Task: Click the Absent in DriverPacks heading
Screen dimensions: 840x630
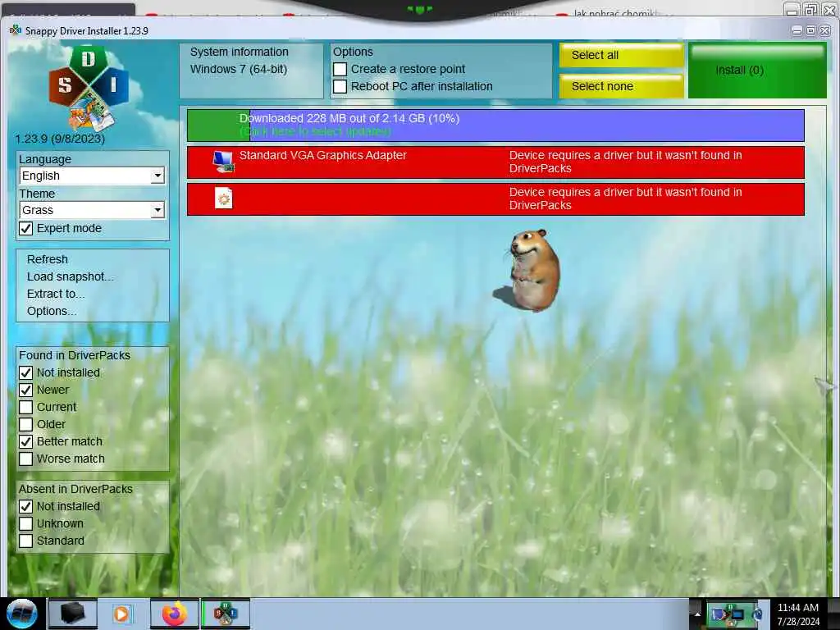Action: tap(75, 489)
